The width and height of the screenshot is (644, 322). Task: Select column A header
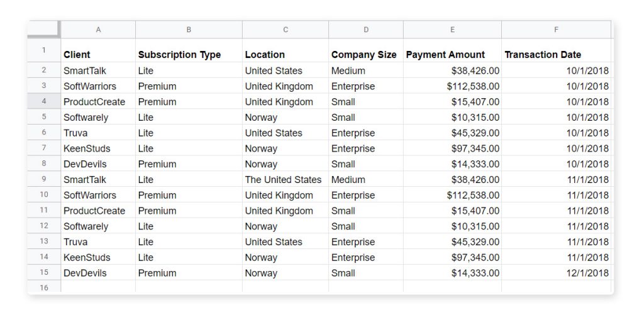coord(98,30)
